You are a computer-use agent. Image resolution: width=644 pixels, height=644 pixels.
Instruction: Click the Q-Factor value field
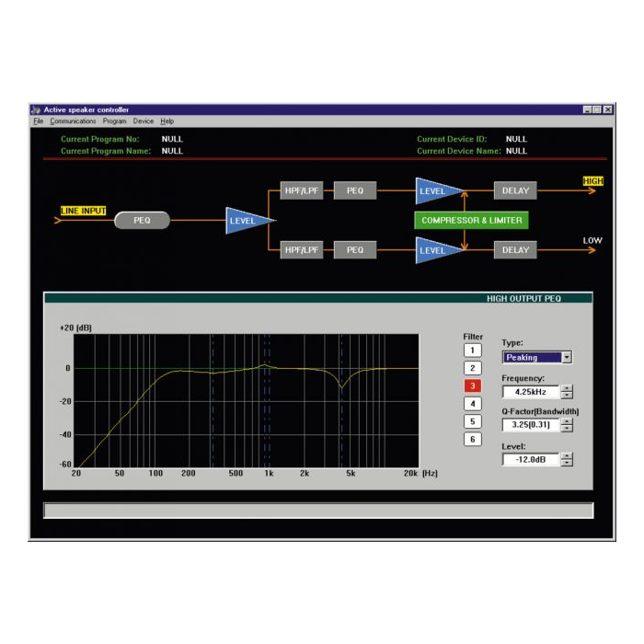pos(531,425)
